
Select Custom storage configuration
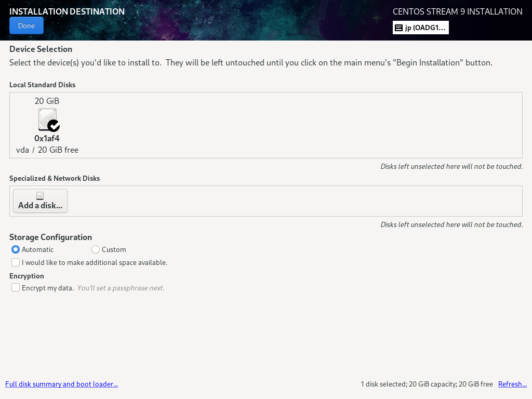(x=96, y=249)
